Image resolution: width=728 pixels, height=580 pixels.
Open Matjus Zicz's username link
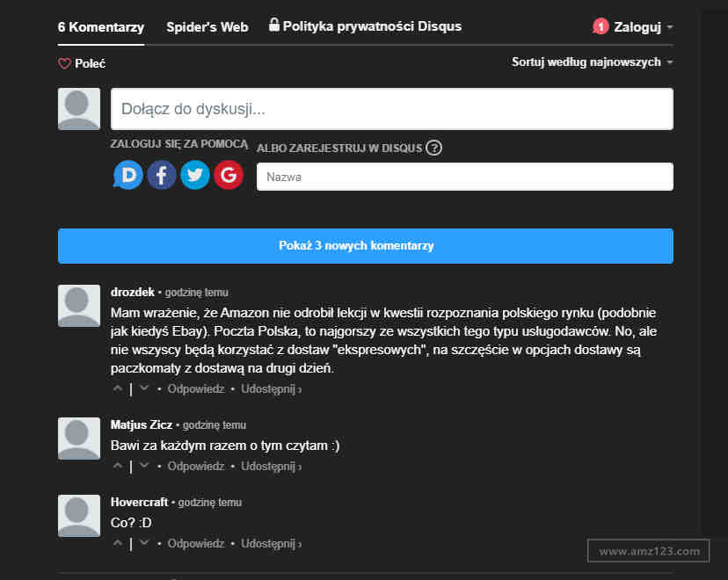click(142, 425)
